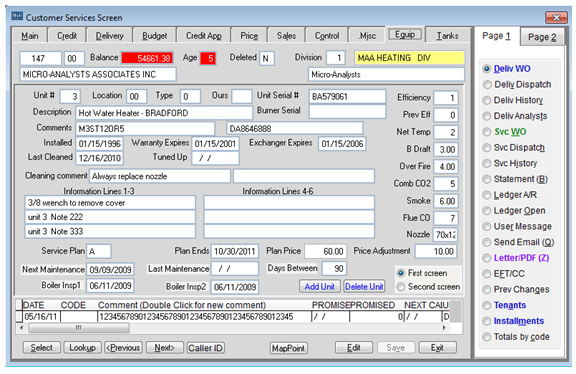Screen dimensions: 576x374
Task: Click the Plan Price field 60.00
Action: [x=325, y=251]
